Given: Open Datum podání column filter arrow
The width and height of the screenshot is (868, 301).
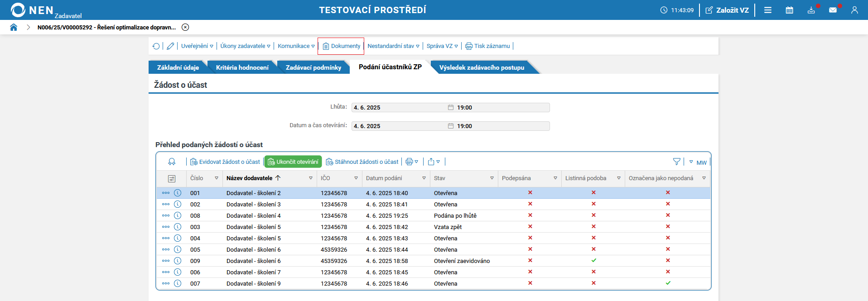Looking at the screenshot, I should pos(424,178).
